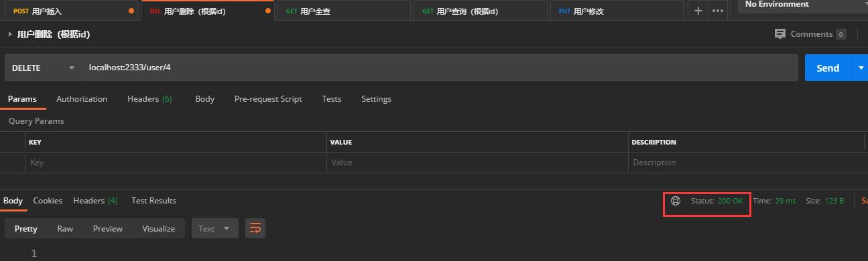Screen dimensions: 868x261
Task: Open the Settings tab
Action: coord(376,99)
